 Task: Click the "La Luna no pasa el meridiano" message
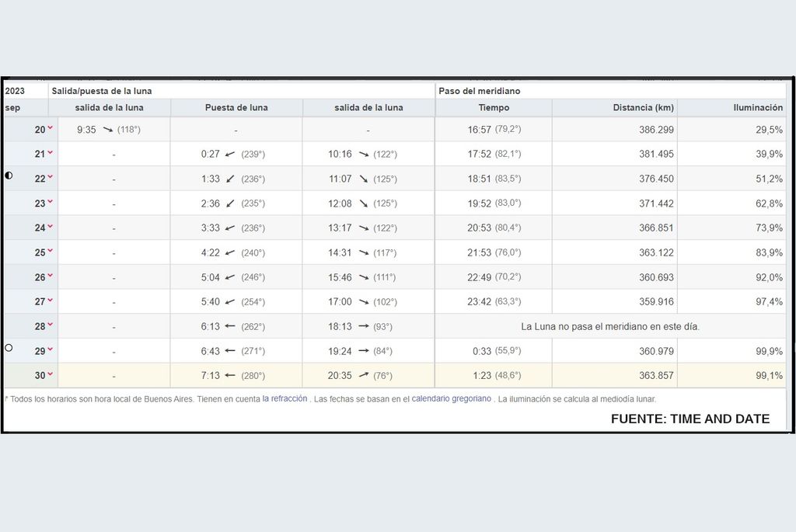tap(610, 327)
